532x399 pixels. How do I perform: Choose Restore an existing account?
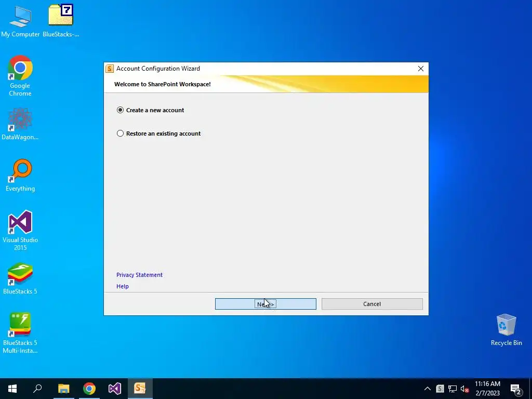(158, 134)
